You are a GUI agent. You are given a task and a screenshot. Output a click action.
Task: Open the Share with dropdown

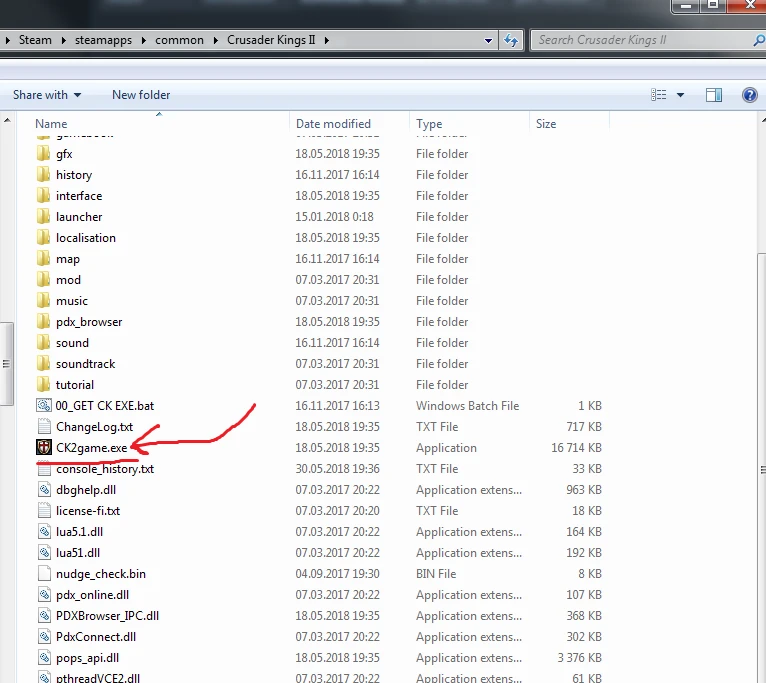click(47, 95)
